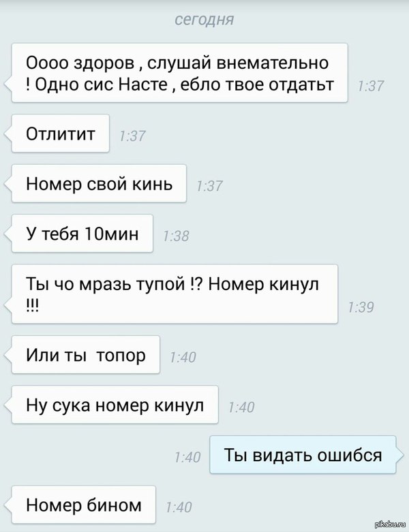Tap the "сегодня" date header
The image size is (409, 532).
tap(204, 20)
